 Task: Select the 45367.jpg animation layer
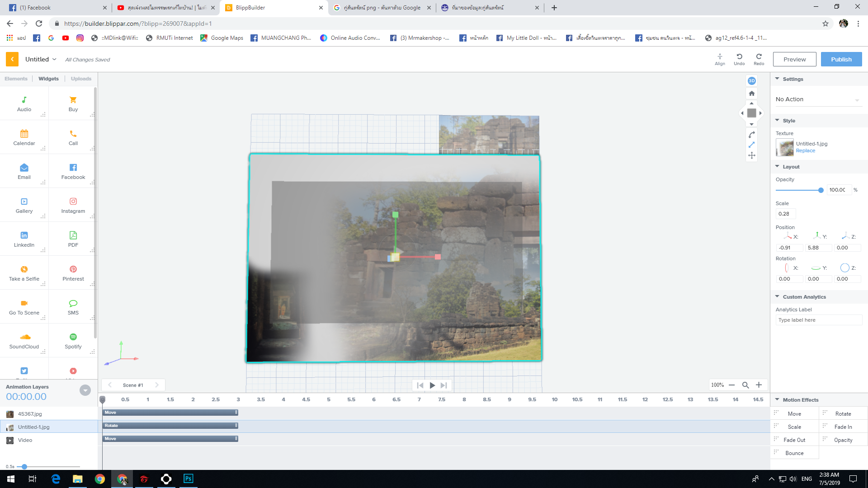(30, 414)
